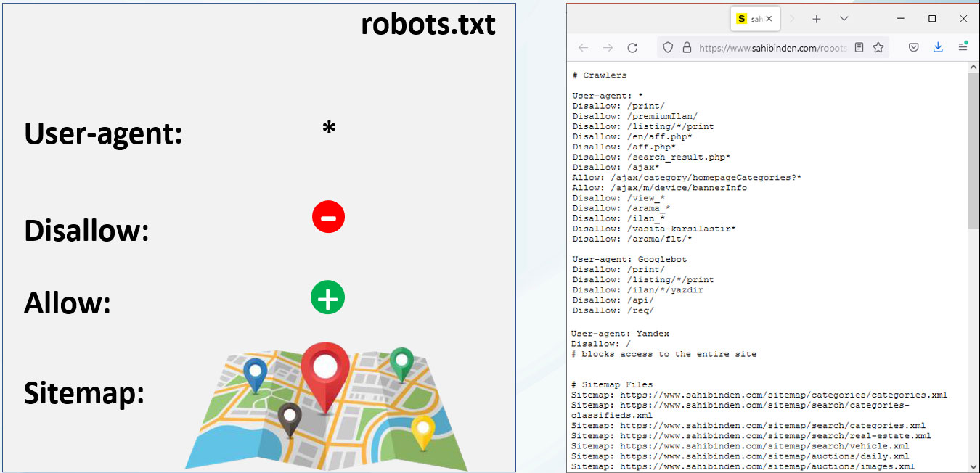Click the bold "Allow:" slide label
This screenshot has width=980, height=473.
pyautogui.click(x=68, y=303)
